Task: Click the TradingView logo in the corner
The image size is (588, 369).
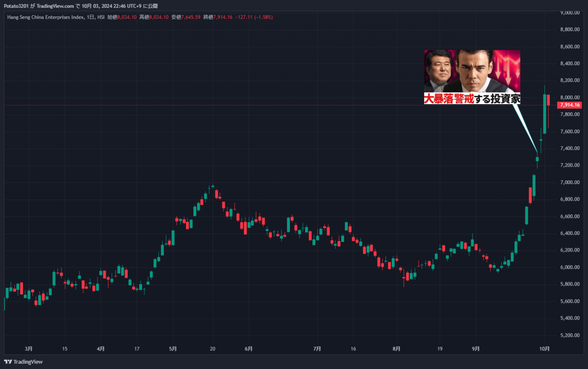Action: point(23,362)
